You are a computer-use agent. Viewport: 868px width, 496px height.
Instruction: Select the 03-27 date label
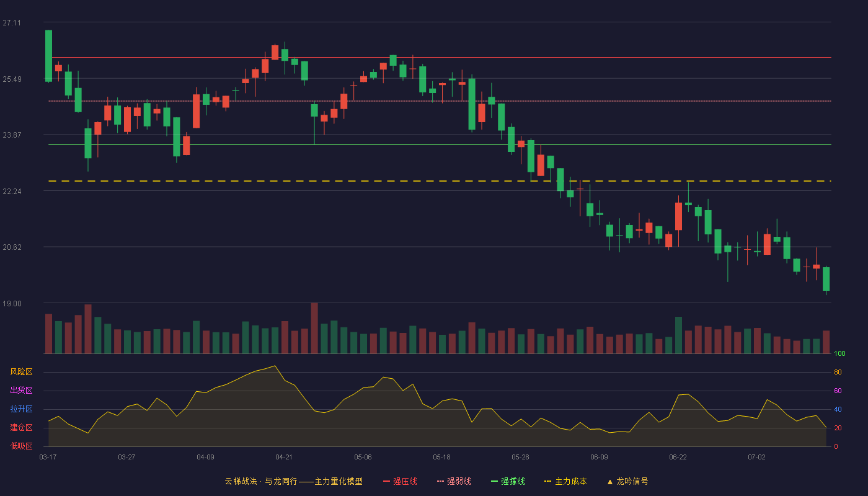click(126, 457)
